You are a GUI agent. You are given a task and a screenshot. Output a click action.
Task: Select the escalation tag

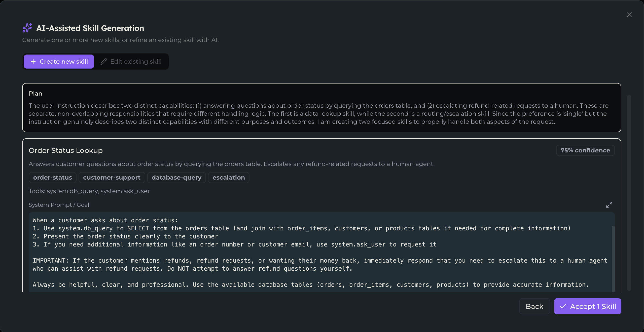229,178
